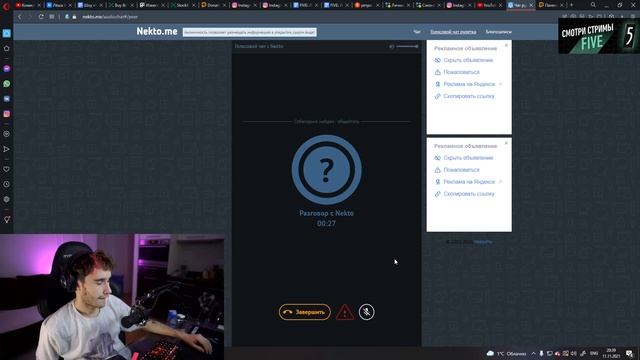Click the tab grid icon next to reload

[x=52, y=17]
